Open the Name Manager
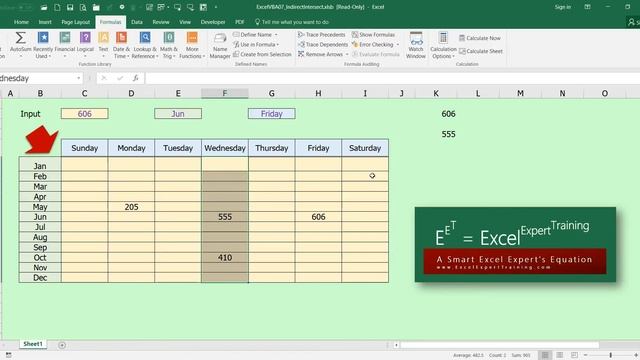The image size is (640, 360). 220,45
